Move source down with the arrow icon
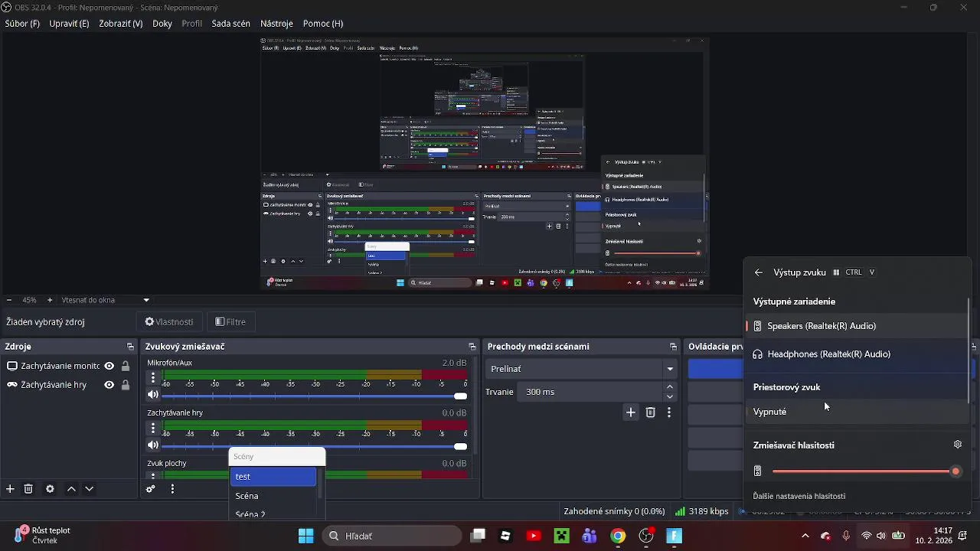The width and height of the screenshot is (980, 551). click(90, 489)
